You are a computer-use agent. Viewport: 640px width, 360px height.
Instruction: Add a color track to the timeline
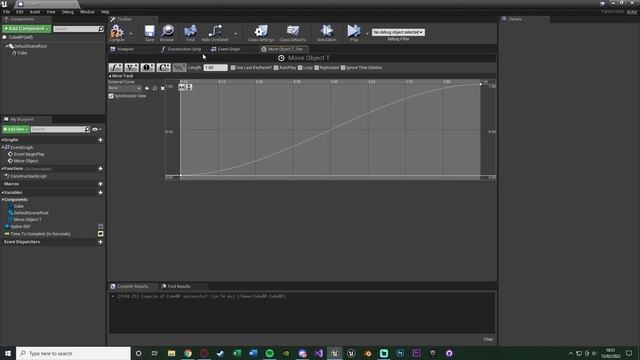pos(164,68)
